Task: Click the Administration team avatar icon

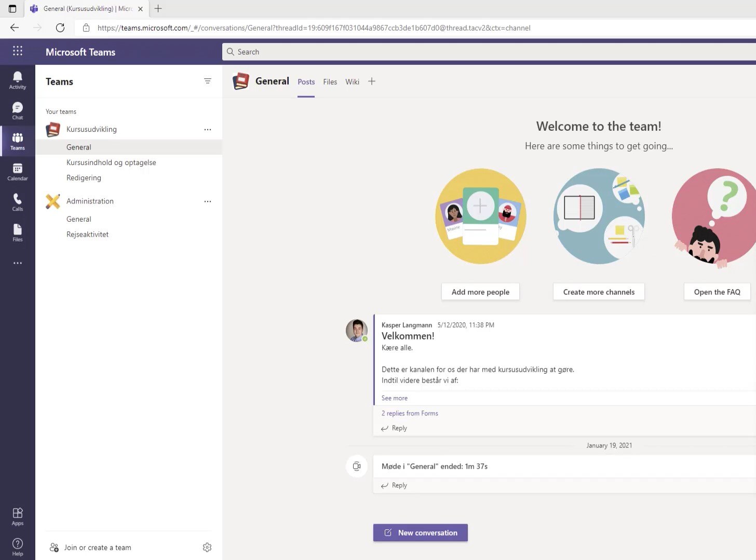Action: pyautogui.click(x=53, y=201)
